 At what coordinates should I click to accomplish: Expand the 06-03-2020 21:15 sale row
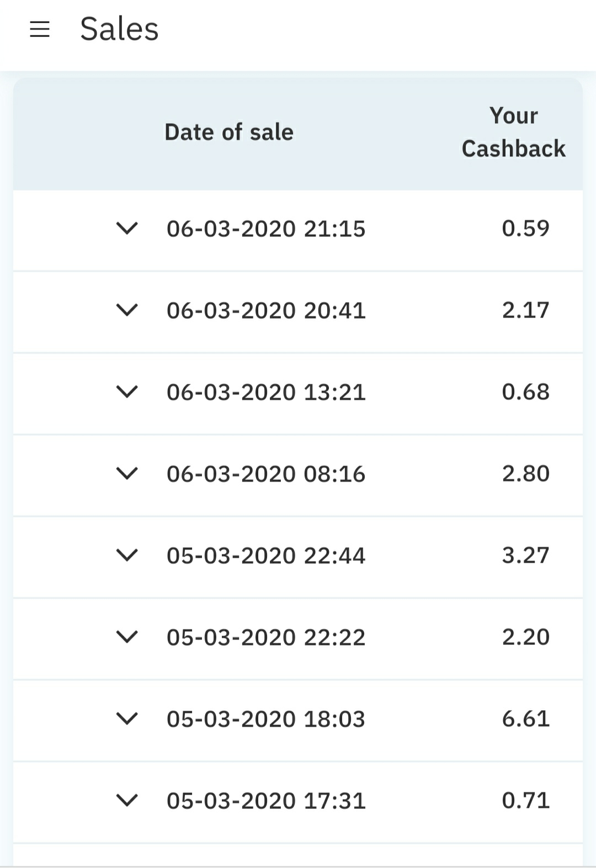[127, 228]
